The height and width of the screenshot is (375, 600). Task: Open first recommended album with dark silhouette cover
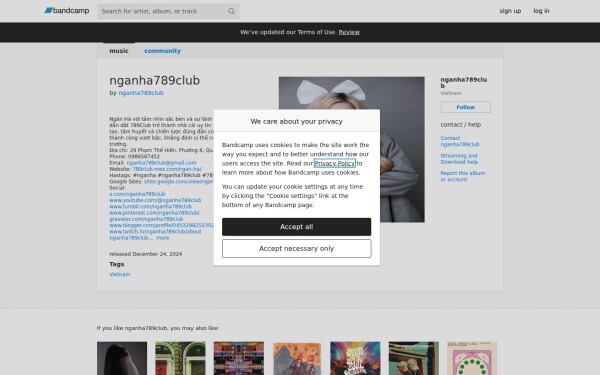(x=122, y=358)
